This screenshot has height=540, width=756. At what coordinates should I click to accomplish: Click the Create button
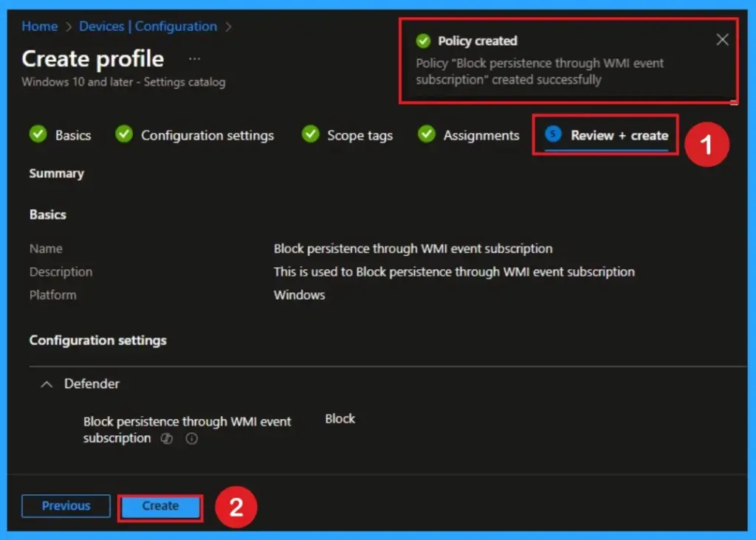point(159,507)
